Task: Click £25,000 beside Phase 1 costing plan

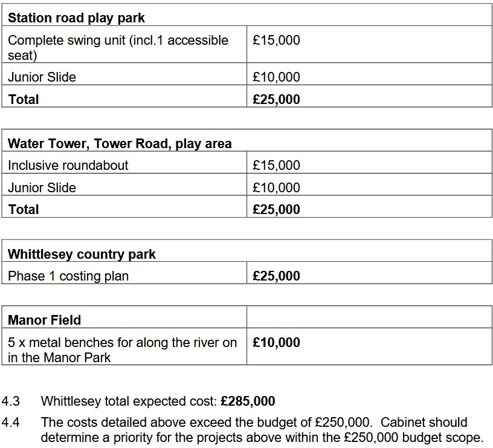Action: [x=276, y=276]
